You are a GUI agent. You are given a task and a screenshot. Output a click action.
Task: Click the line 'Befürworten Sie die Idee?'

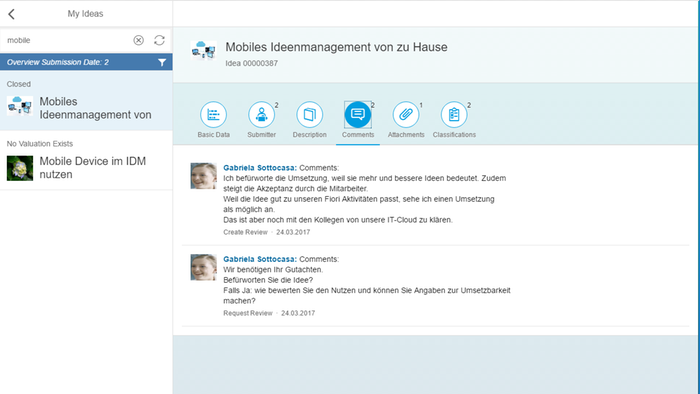coord(268,280)
